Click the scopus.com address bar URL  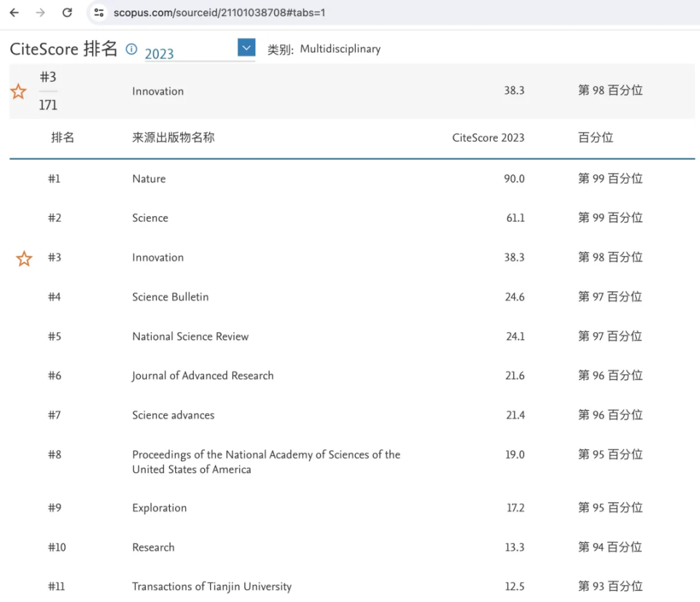coord(219,12)
